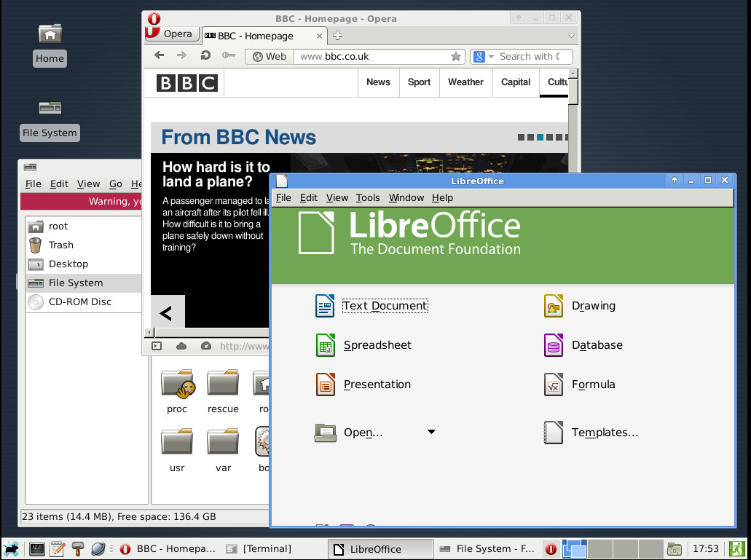Select the highlighted blue carousel dot
The image size is (751, 560).
pyautogui.click(x=540, y=138)
